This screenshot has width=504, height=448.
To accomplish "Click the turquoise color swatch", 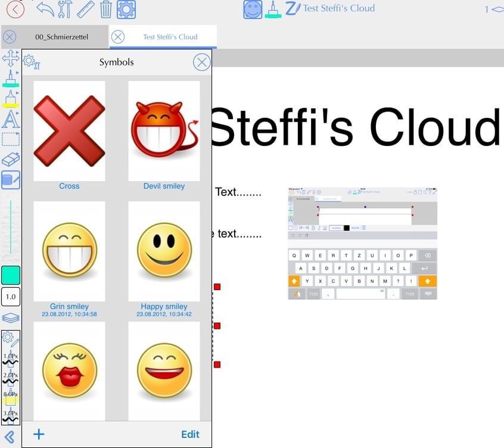I will tap(11, 275).
